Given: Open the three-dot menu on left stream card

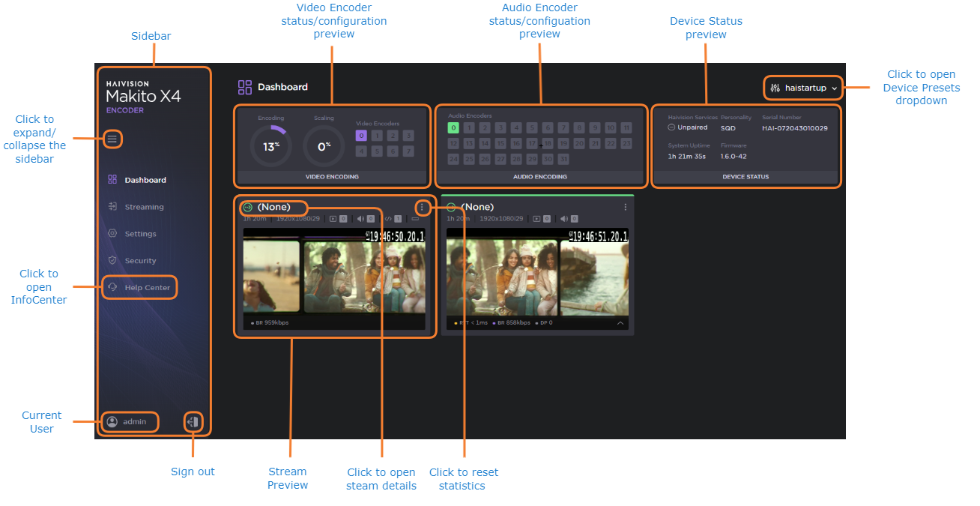Looking at the screenshot, I should tap(422, 207).
